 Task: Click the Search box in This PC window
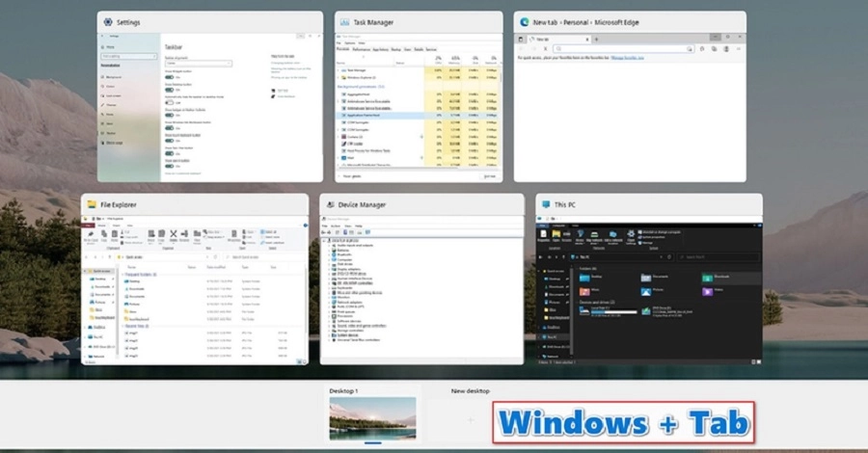(718, 257)
